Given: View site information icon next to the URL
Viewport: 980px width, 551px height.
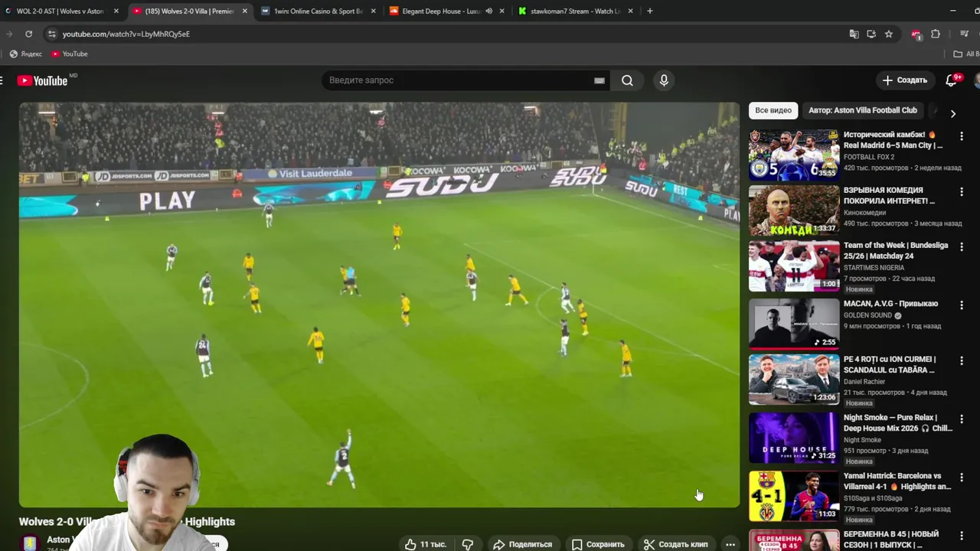Looking at the screenshot, I should [x=51, y=34].
